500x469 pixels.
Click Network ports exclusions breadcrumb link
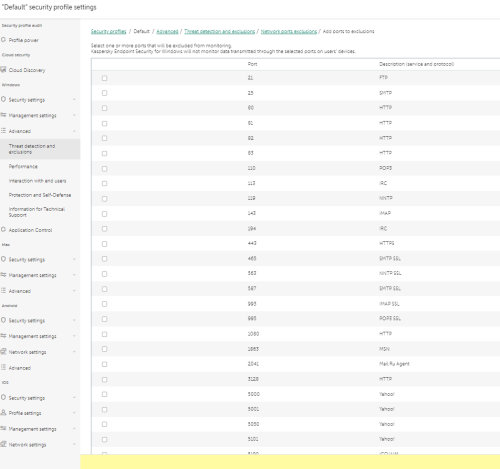(289, 31)
